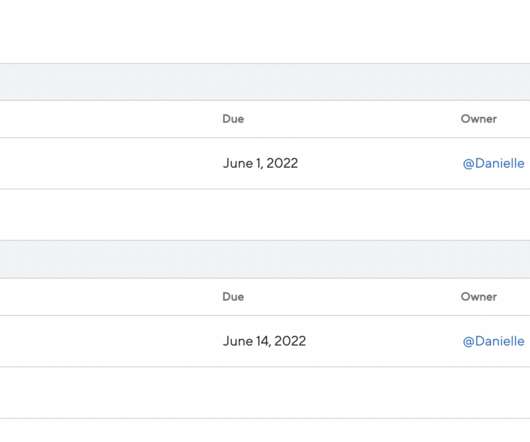The height and width of the screenshot is (442, 530).
Task: Click cell space right of June 1, 2022 text
Action: point(377,164)
